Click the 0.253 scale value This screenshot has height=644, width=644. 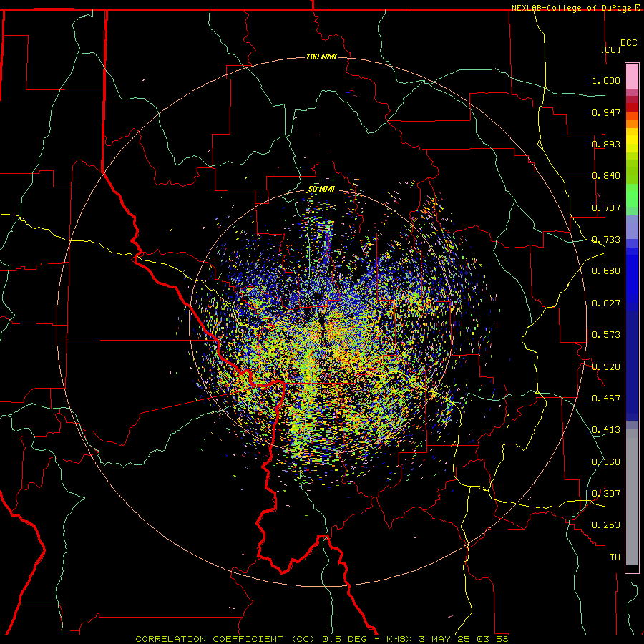click(606, 525)
